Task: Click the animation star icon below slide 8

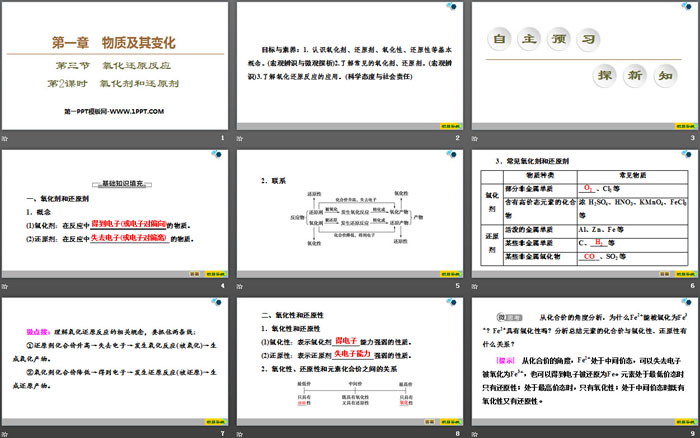Action: [240, 434]
